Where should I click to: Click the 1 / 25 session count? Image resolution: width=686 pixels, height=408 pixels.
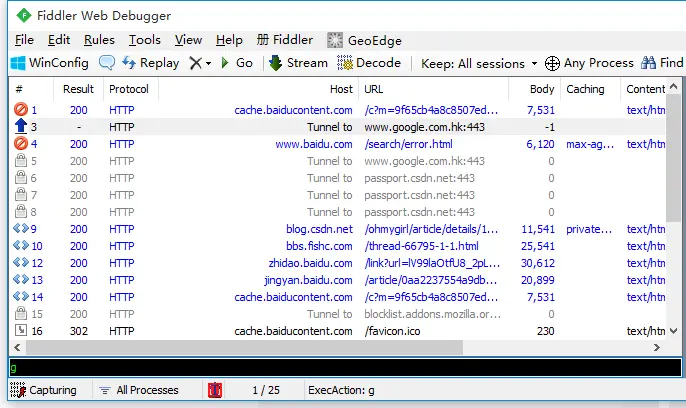266,390
